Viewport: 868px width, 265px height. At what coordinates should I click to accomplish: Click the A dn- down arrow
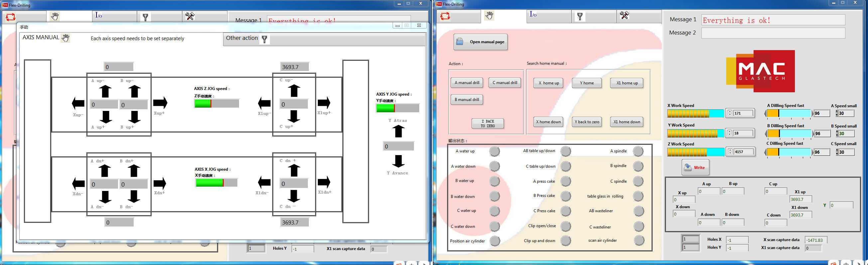[105, 197]
